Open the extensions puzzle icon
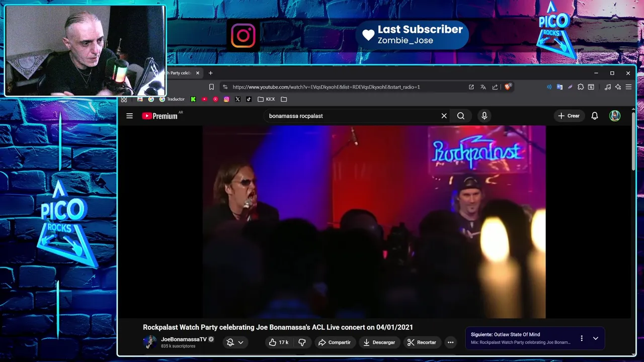This screenshot has height=362, width=644. [x=581, y=87]
